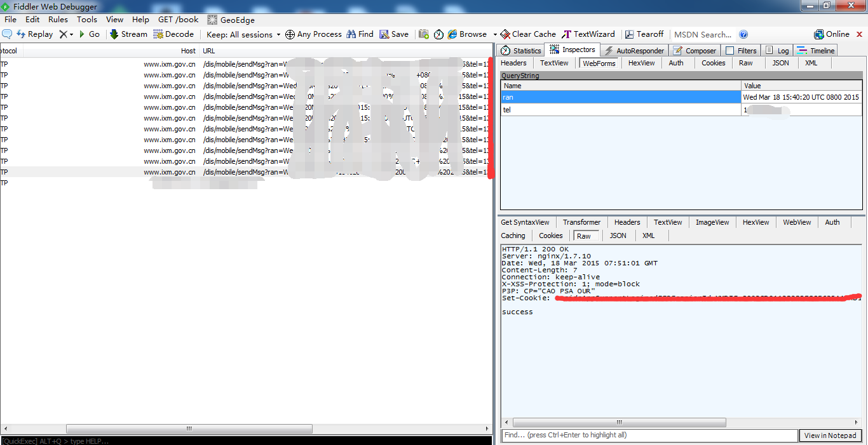Open the Composer tab
This screenshot has height=445, width=868.
coord(694,50)
